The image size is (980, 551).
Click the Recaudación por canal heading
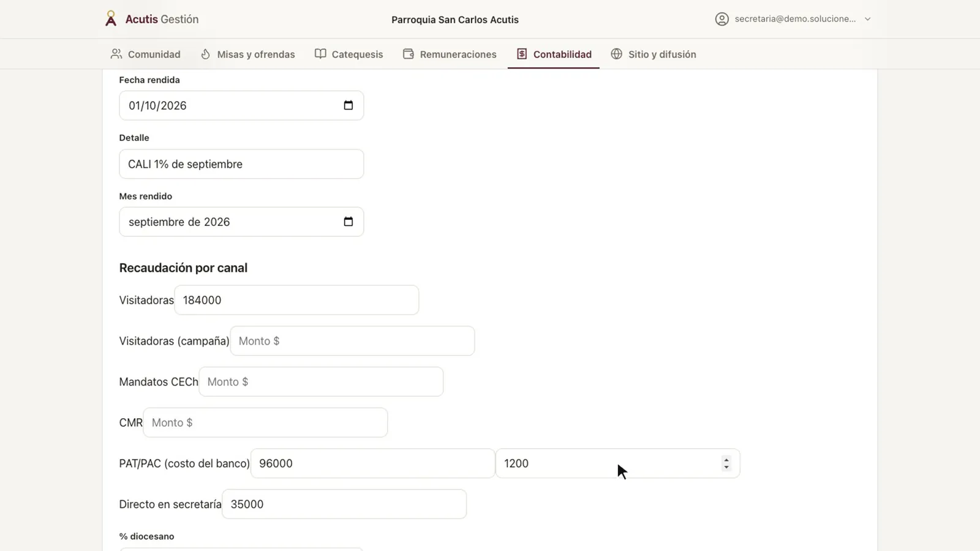click(x=183, y=268)
